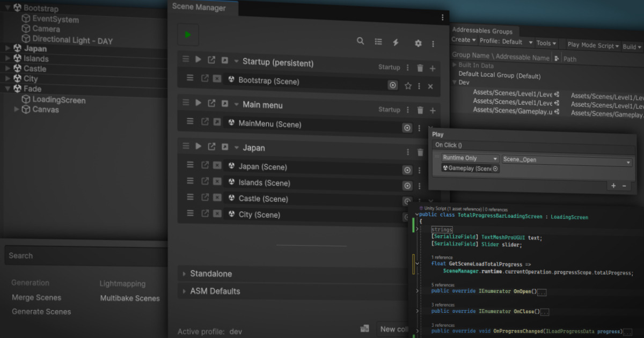The width and height of the screenshot is (644, 338).
Task: Open Scene Manager settings gear
Action: [418, 43]
